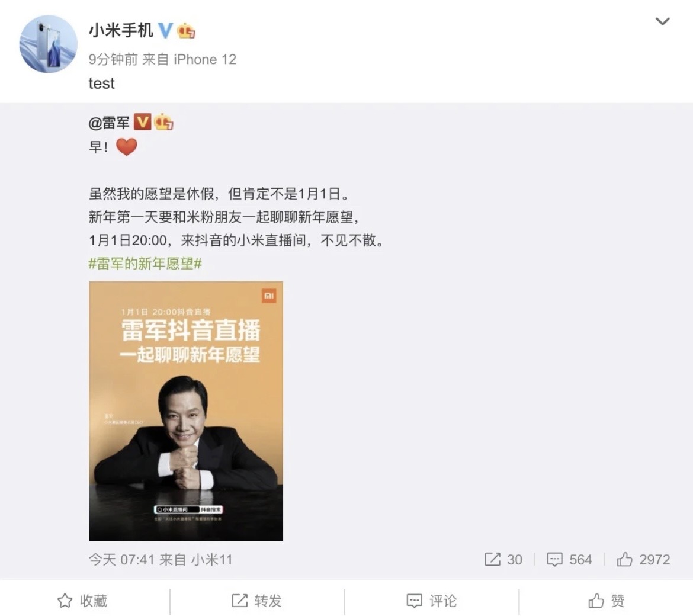View the 30 reposts of the original post
This screenshot has height=616, width=693.
coord(503,560)
